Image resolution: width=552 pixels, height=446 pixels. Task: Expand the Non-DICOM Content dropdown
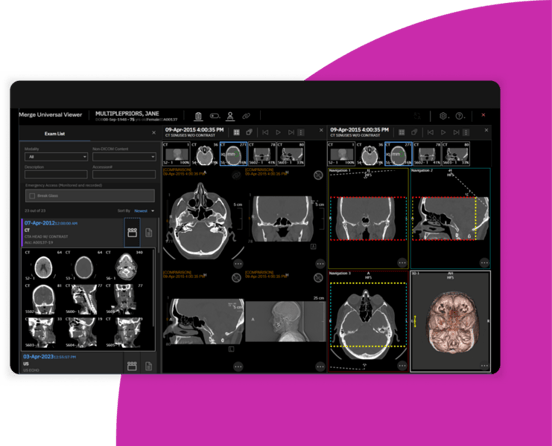point(124,157)
